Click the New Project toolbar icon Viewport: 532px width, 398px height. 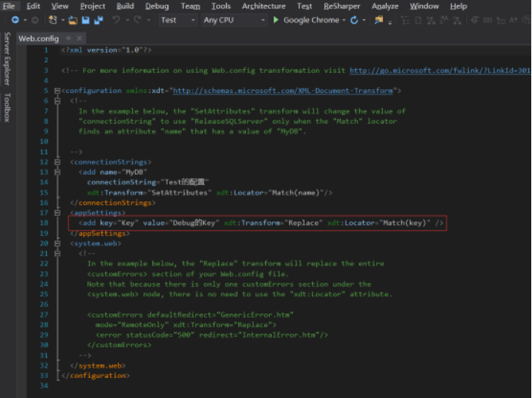tap(52, 20)
